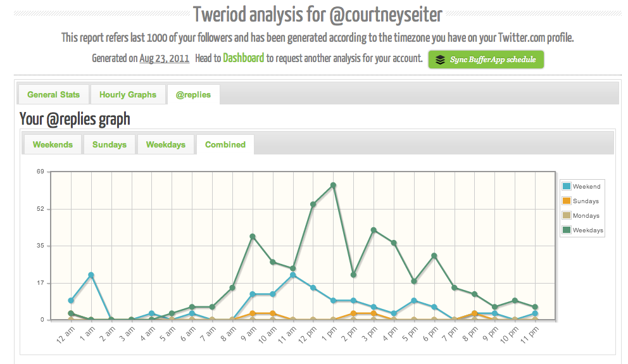The height and width of the screenshot is (364, 628).
Task: Open the Dashboard link
Action: tap(243, 58)
